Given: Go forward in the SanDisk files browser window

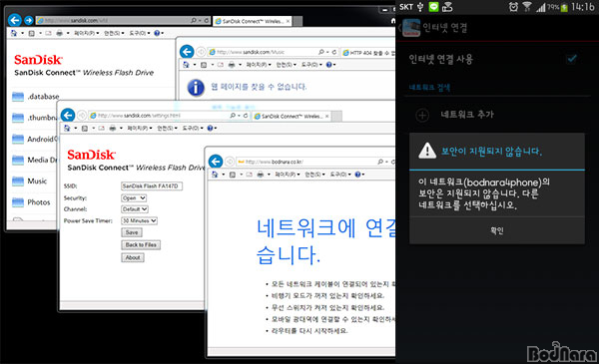Looking at the screenshot, I should coord(29,20).
